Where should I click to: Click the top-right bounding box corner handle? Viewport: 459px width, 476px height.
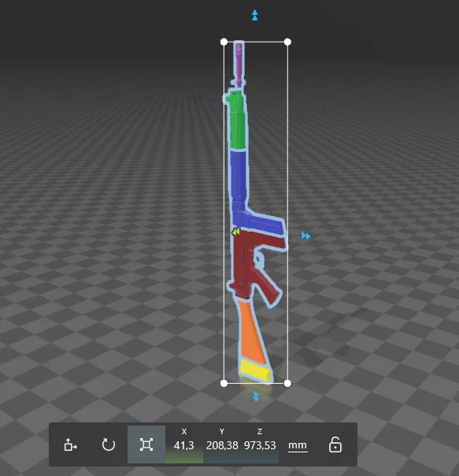287,42
